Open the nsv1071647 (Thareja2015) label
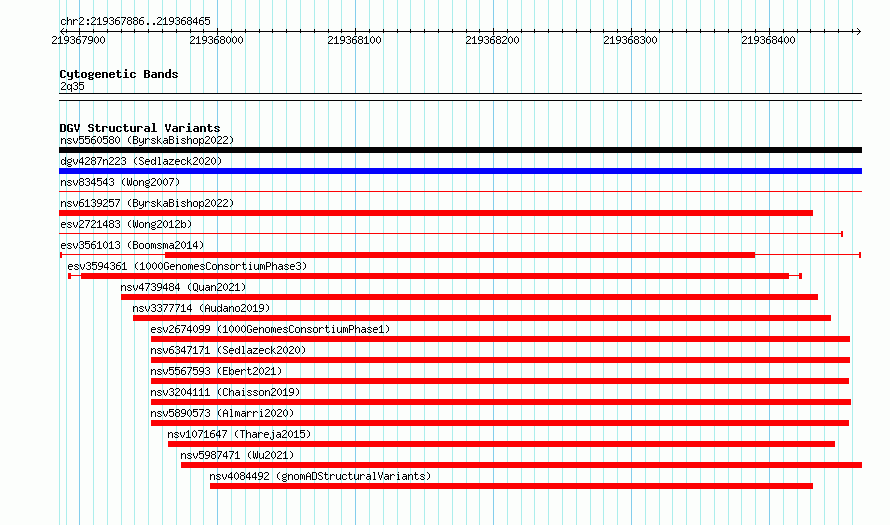Viewport: 890px width, 525px height. (239, 434)
